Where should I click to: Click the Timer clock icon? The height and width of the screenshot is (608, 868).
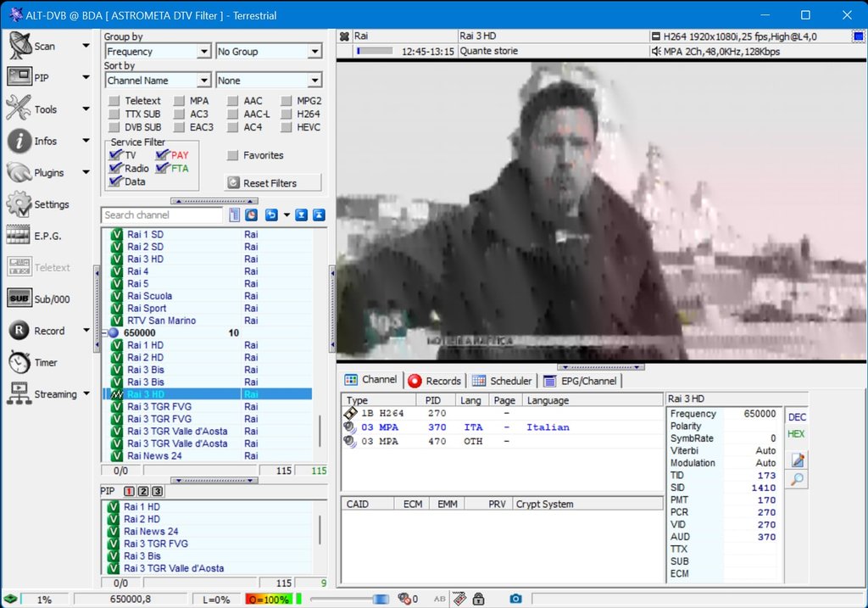pyautogui.click(x=19, y=362)
